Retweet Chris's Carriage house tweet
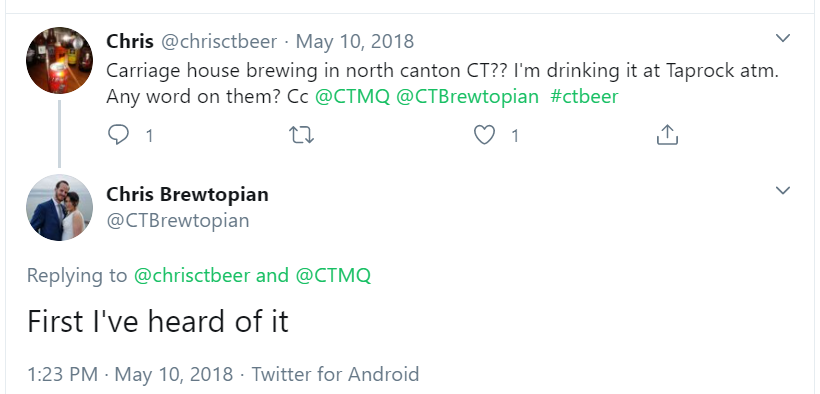The image size is (820, 394). coord(301,136)
